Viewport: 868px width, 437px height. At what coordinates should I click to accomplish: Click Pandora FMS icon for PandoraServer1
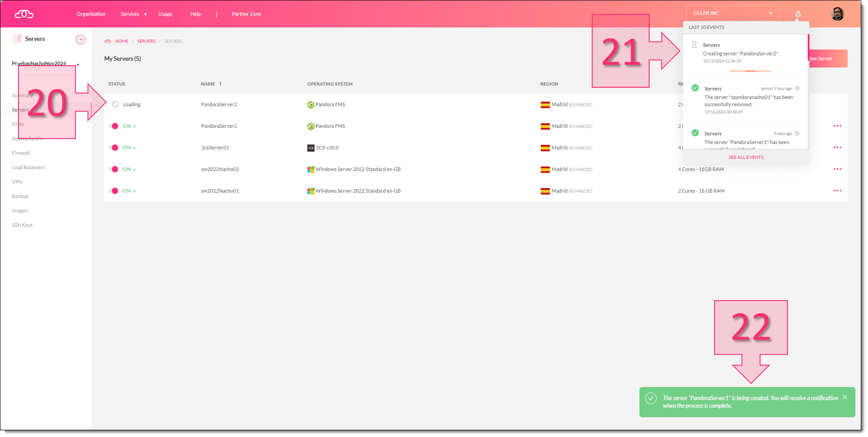click(310, 126)
